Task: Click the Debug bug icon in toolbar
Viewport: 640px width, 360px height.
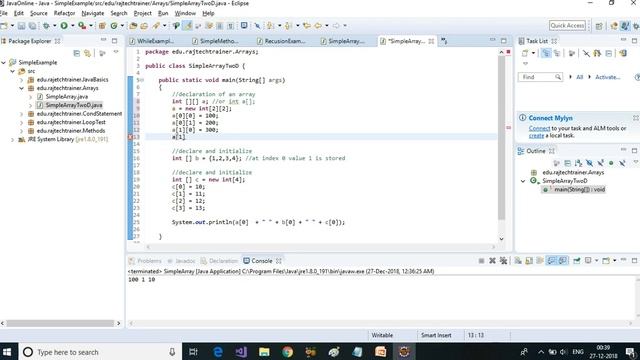Action: pyautogui.click(x=46, y=26)
